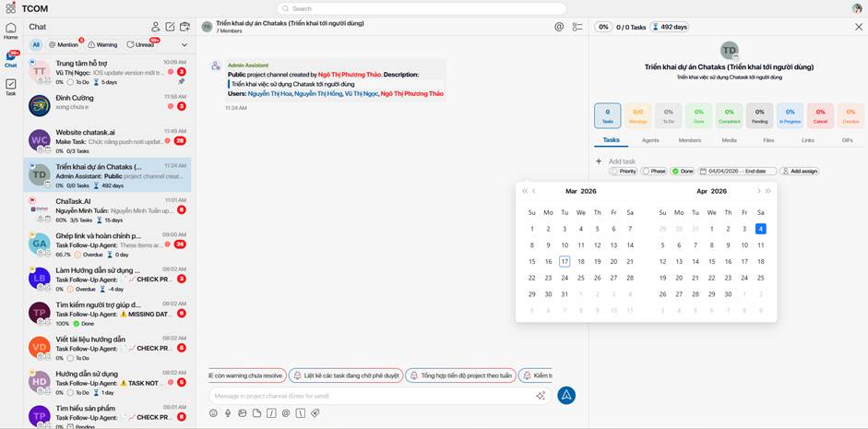Click the task list icon in channel header
868x429 pixels.
coord(577,27)
